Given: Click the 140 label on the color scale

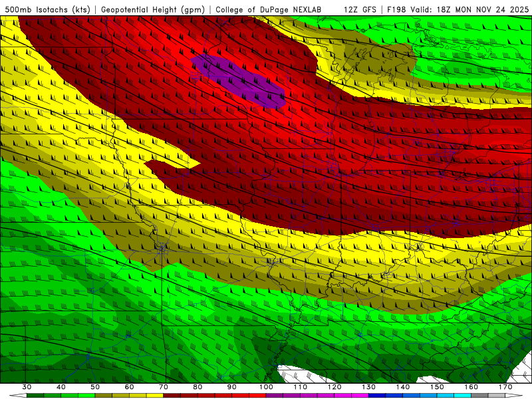Looking at the screenshot, I should (x=403, y=387).
